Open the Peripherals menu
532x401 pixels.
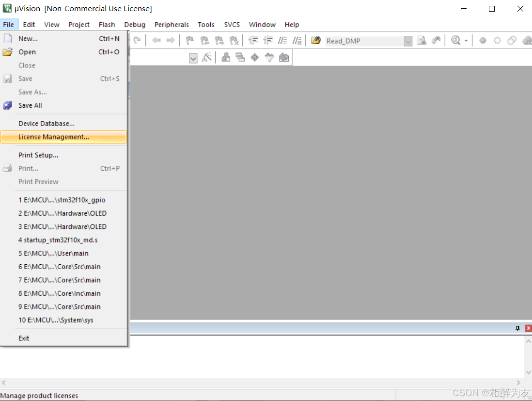[x=172, y=25]
